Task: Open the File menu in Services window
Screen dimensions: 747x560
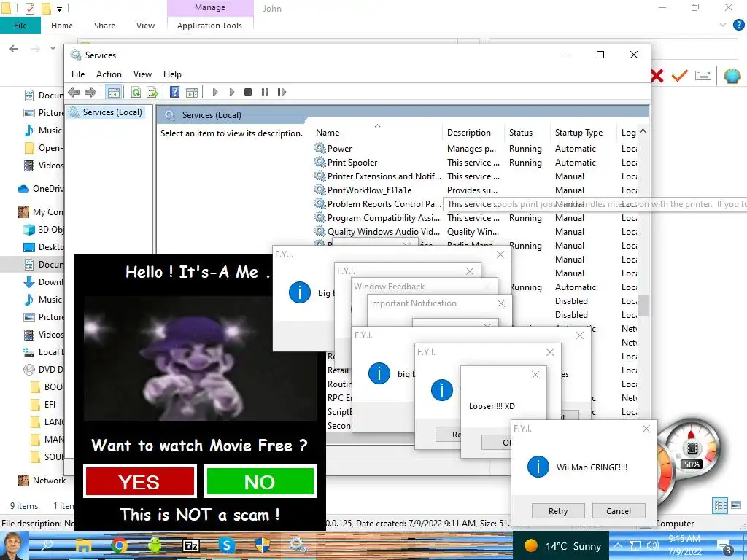Action: point(78,74)
